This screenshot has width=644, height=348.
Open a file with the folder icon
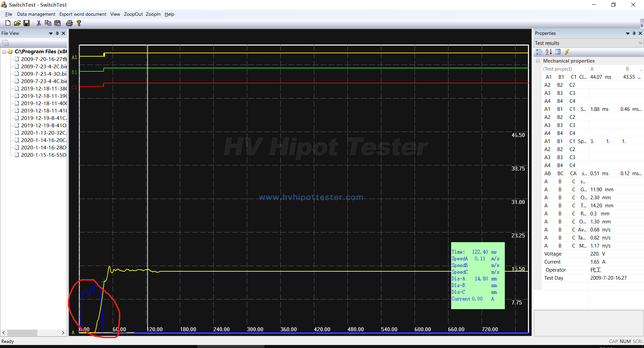coord(17,23)
